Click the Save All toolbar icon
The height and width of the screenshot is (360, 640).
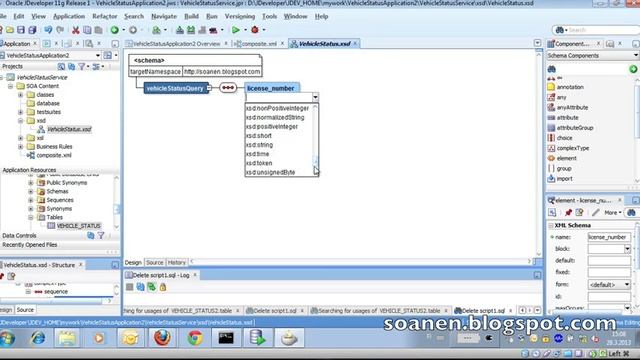click(32, 30)
